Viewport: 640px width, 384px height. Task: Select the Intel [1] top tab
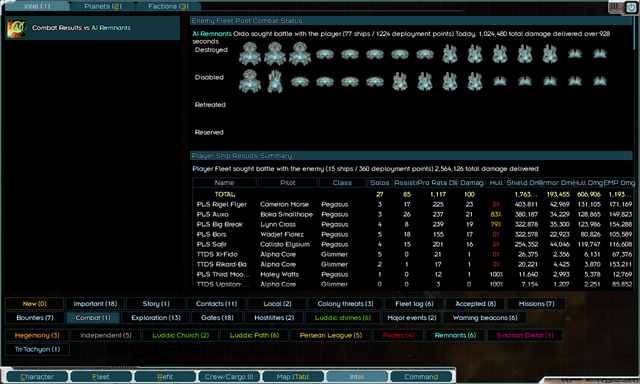pos(37,6)
